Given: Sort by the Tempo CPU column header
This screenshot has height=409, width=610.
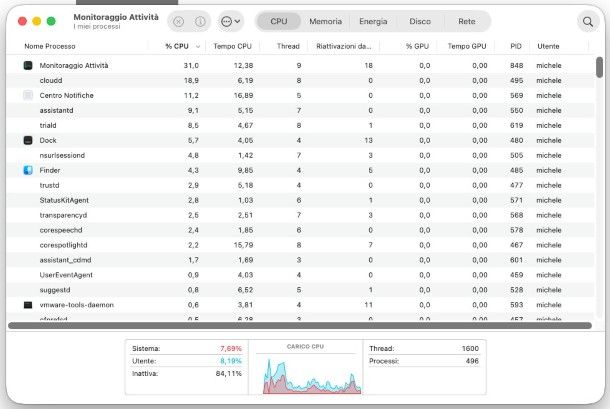Looking at the screenshot, I should [x=232, y=46].
